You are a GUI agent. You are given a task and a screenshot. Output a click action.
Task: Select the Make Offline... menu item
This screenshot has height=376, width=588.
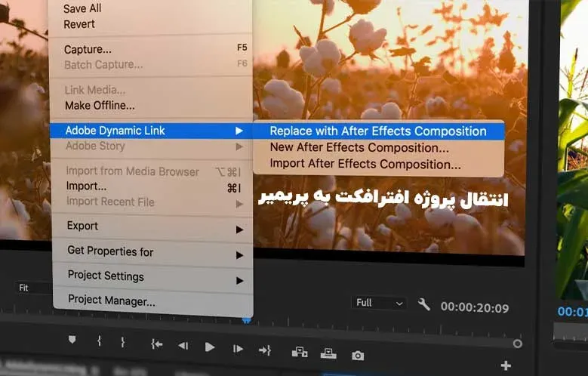click(x=150, y=106)
